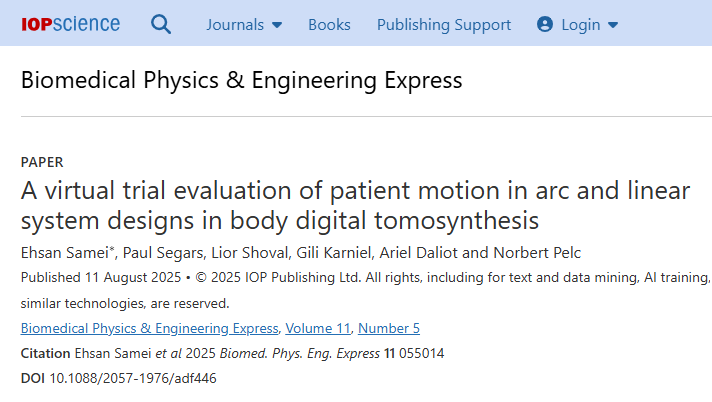Go to Publishing Support
This screenshot has height=402, width=712.
point(443,25)
